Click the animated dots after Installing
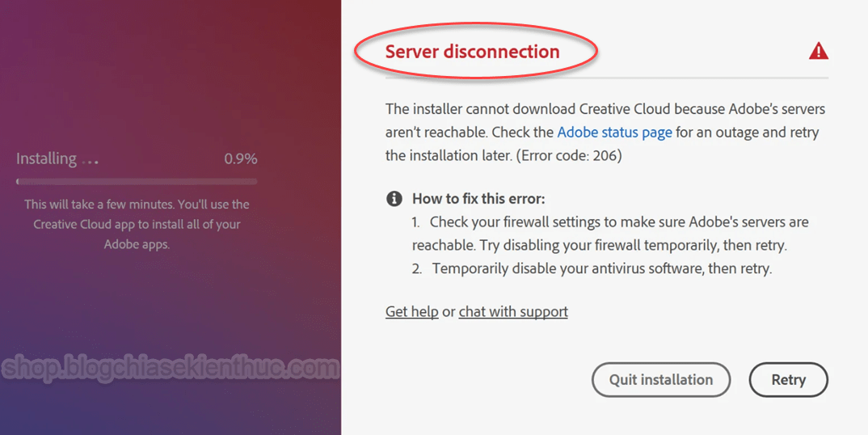The image size is (868, 435). click(x=90, y=163)
